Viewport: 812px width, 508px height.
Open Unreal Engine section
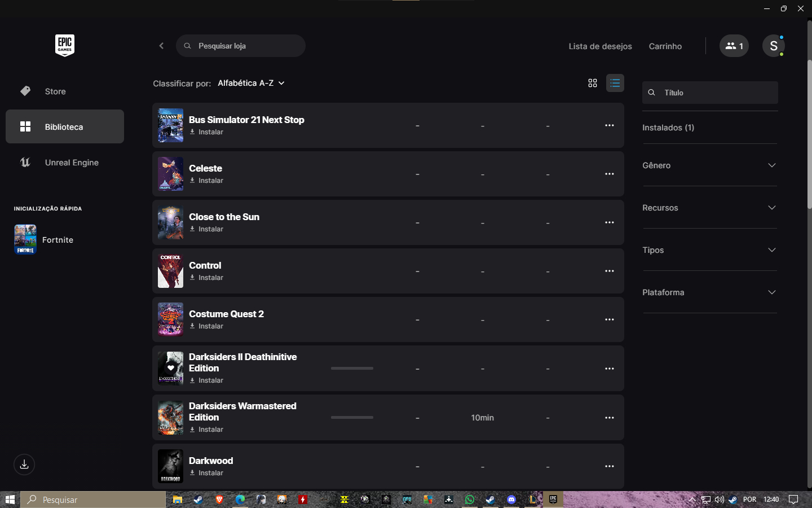click(65, 163)
